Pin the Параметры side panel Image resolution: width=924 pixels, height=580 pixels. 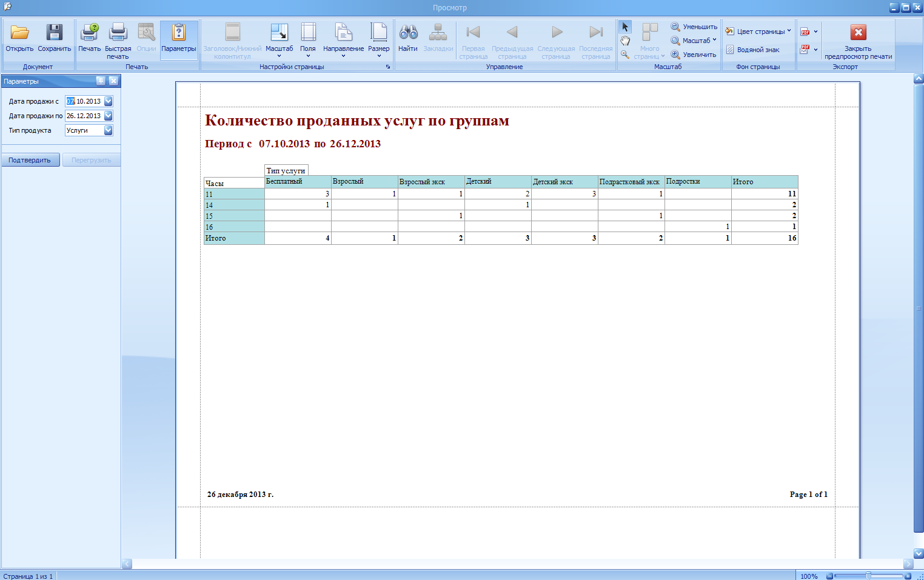pyautogui.click(x=101, y=81)
